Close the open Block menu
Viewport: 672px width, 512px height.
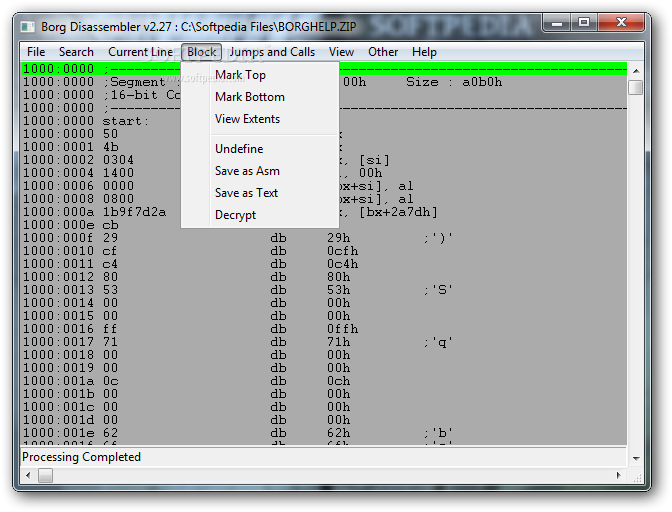(201, 52)
